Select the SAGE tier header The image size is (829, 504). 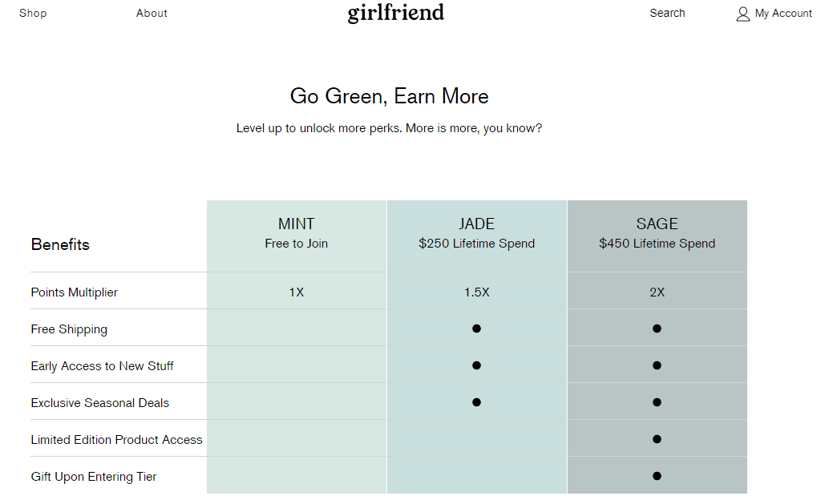[x=657, y=233]
